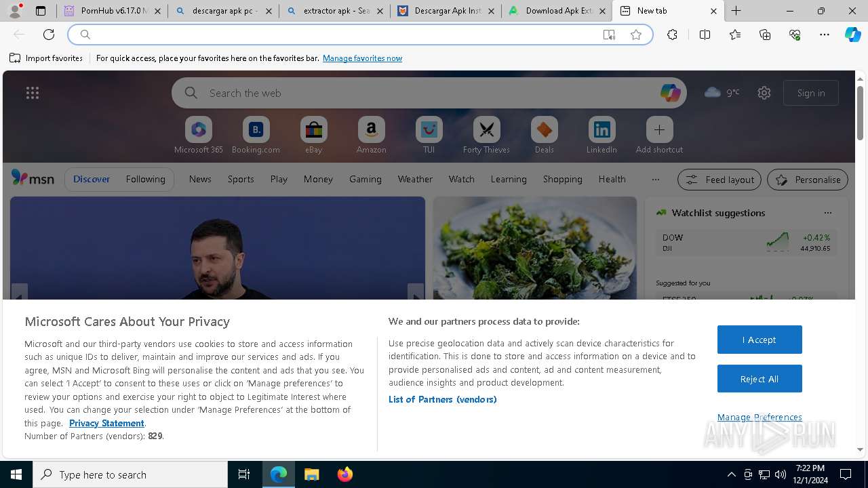868x488 pixels.
Task: Select the Discover feed tab
Action: pos(92,179)
